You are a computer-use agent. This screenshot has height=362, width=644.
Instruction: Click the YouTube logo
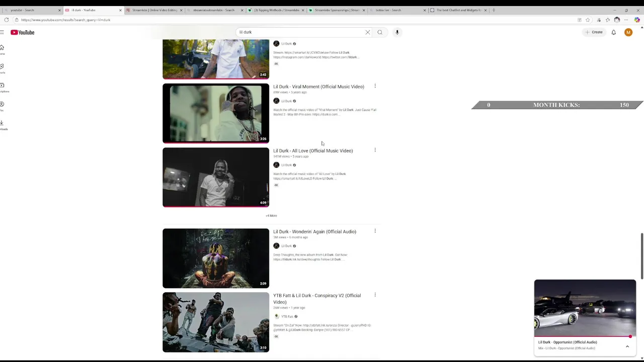point(23,32)
